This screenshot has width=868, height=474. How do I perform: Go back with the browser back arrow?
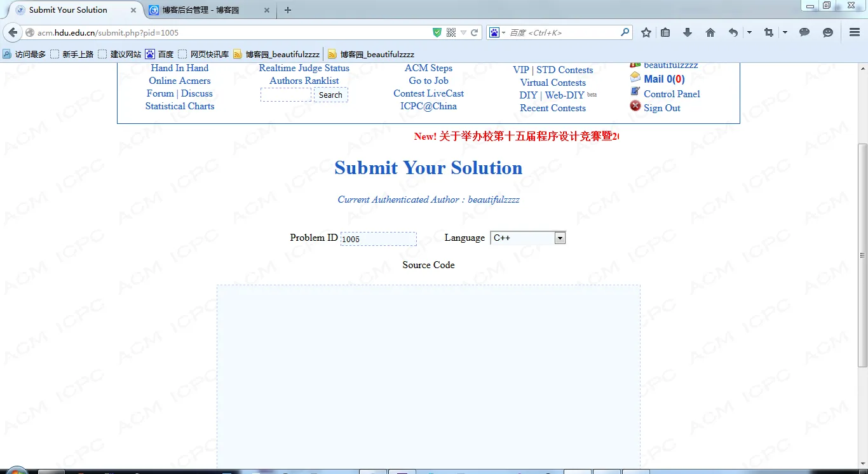[x=13, y=32]
